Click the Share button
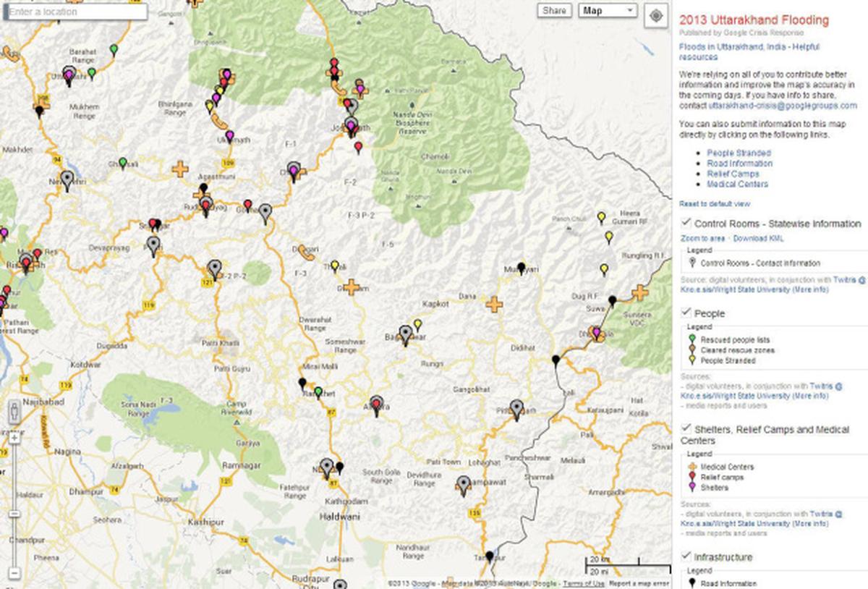 pyautogui.click(x=554, y=11)
